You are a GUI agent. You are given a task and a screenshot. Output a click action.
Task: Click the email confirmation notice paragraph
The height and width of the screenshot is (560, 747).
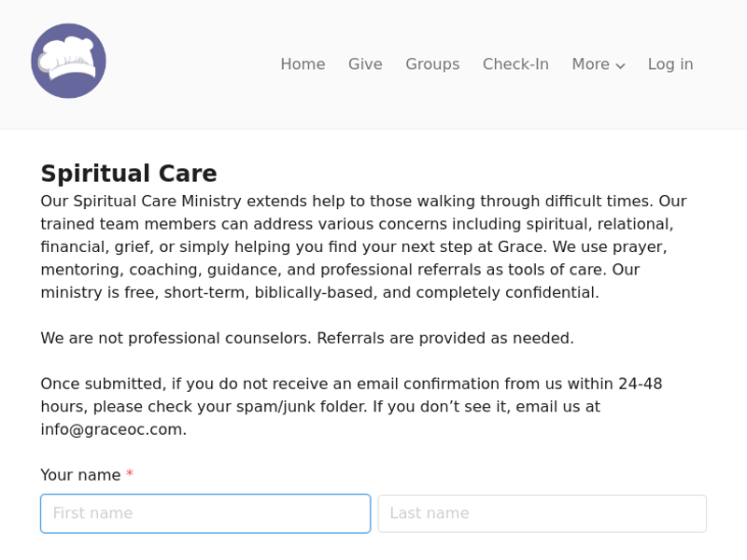coord(353,407)
